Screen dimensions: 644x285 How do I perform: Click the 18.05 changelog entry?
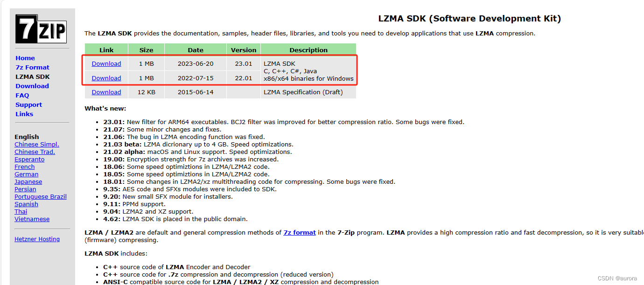pyautogui.click(x=186, y=174)
